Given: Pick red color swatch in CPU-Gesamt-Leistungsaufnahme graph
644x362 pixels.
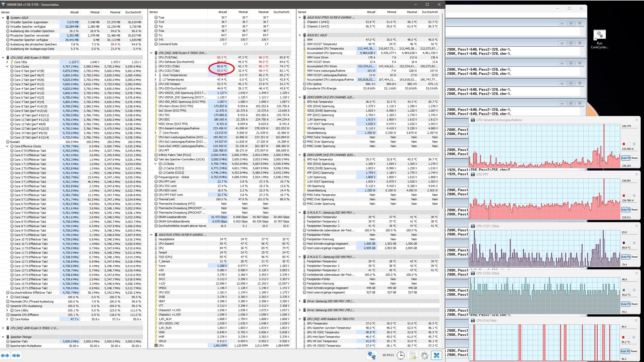Looking at the screenshot, I should pyautogui.click(x=624, y=144).
